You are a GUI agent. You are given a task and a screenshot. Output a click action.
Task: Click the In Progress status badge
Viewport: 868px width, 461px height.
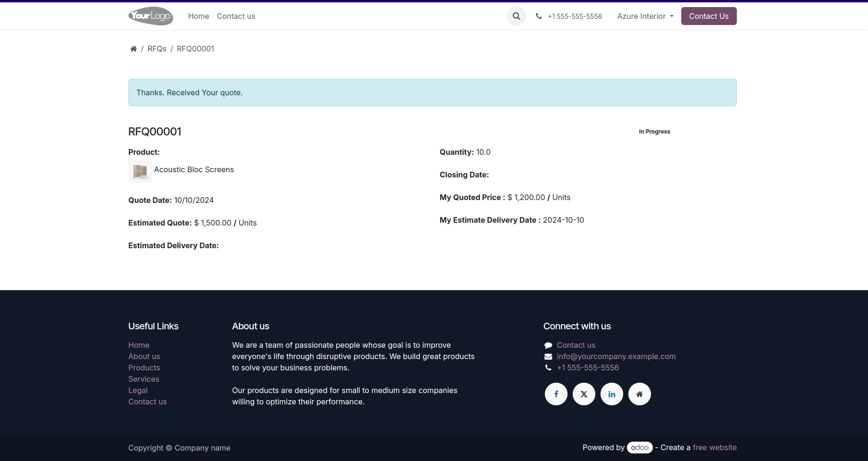(654, 132)
